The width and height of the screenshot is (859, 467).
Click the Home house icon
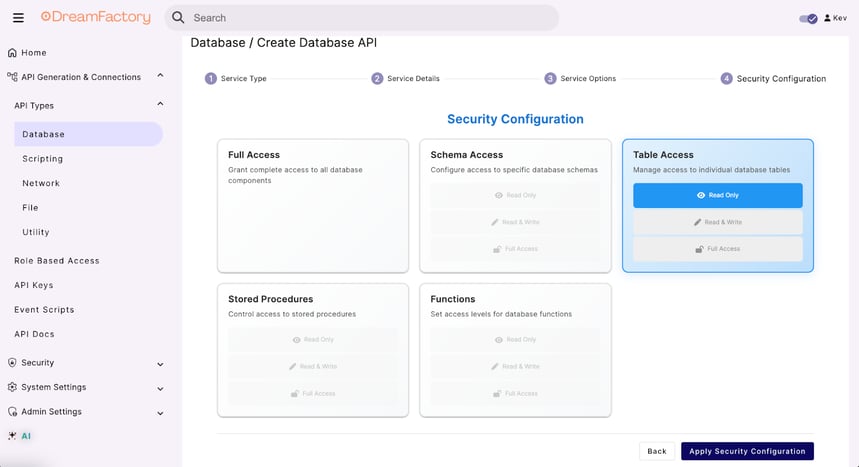[x=12, y=53]
